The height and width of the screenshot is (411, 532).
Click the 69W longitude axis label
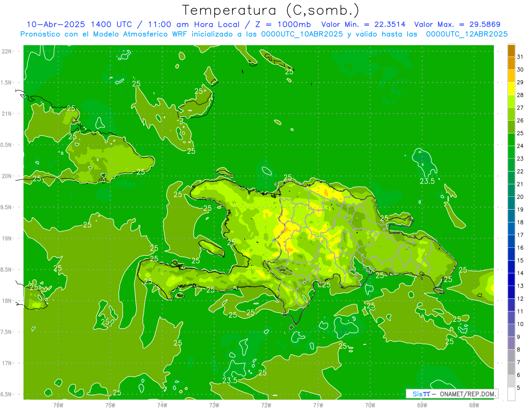422,405
